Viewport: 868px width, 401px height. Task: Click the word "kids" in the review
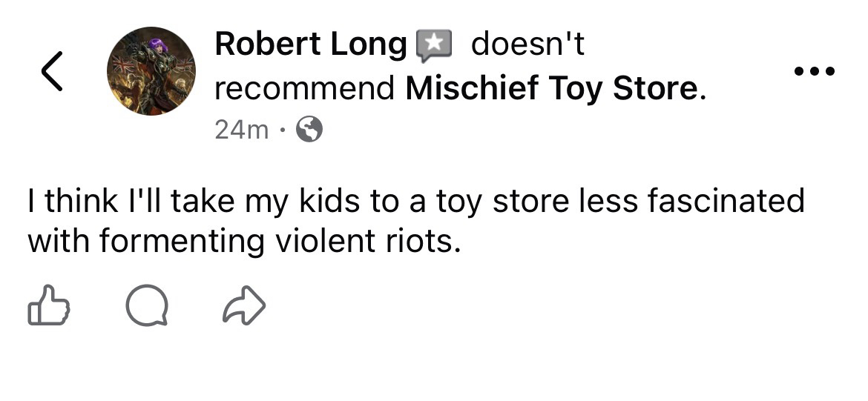[x=322, y=201]
